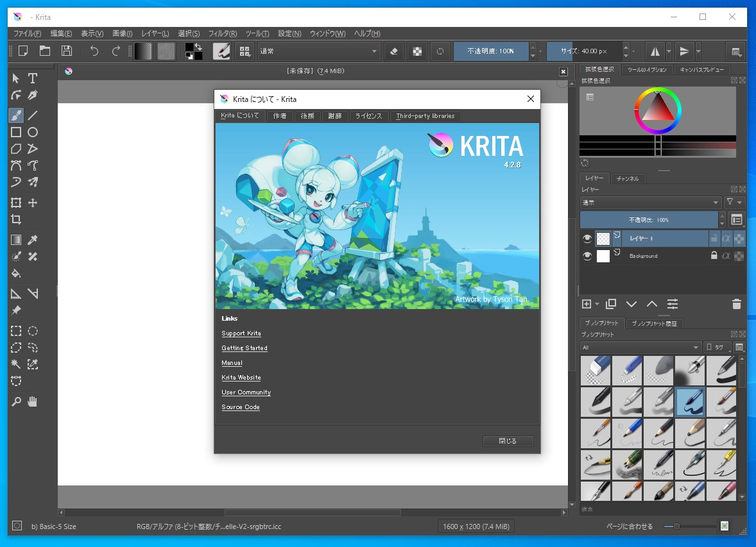The width and height of the screenshot is (756, 547).
Task: Switch to the チャンネル tab
Action: [627, 178]
